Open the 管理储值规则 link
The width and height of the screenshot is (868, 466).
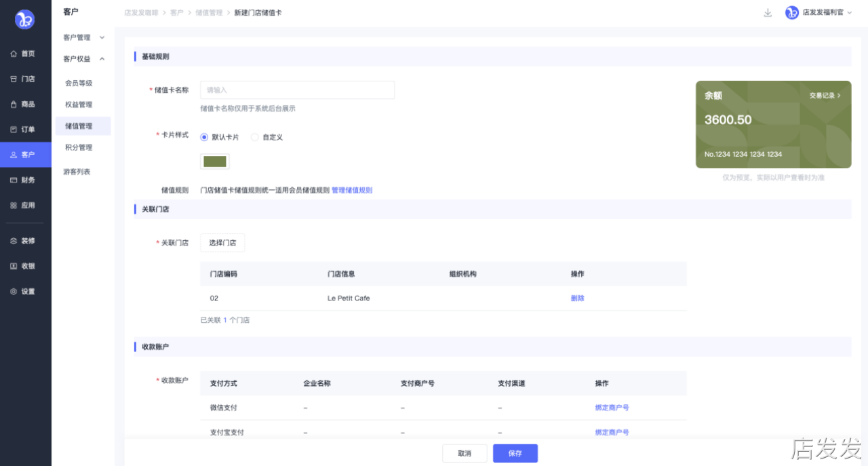coord(352,191)
